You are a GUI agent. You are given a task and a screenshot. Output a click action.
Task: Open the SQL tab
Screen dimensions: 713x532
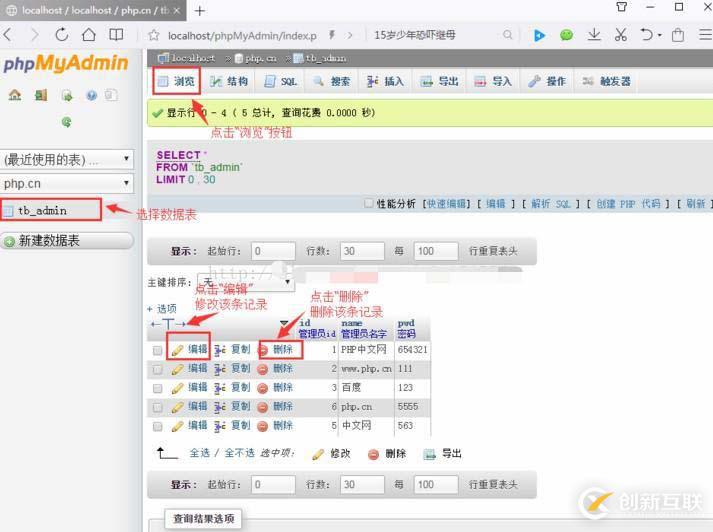pyautogui.click(x=281, y=81)
